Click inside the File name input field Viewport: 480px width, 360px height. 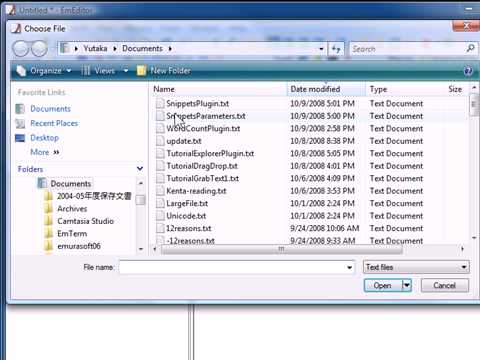click(232, 267)
